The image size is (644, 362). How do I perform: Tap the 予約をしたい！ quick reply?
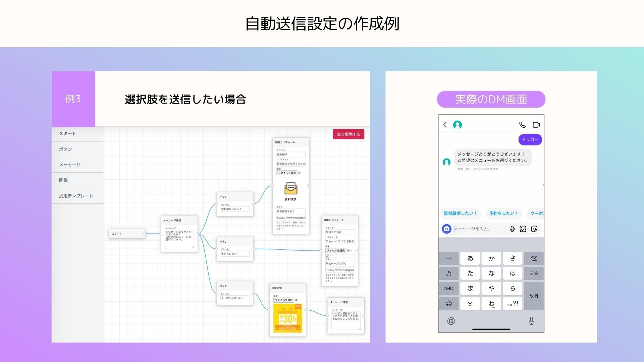click(503, 213)
